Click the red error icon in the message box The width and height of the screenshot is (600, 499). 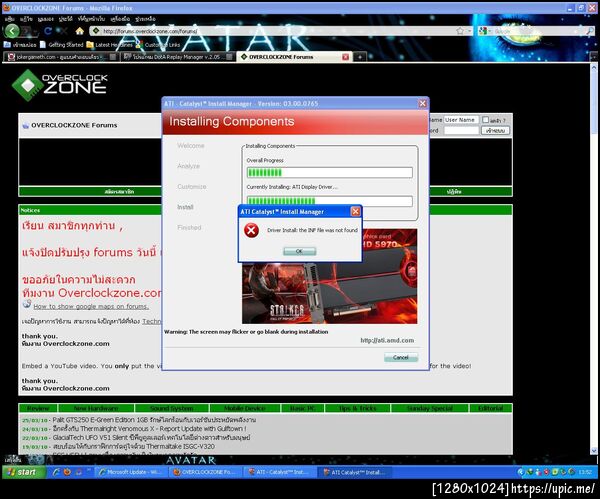tap(251, 230)
